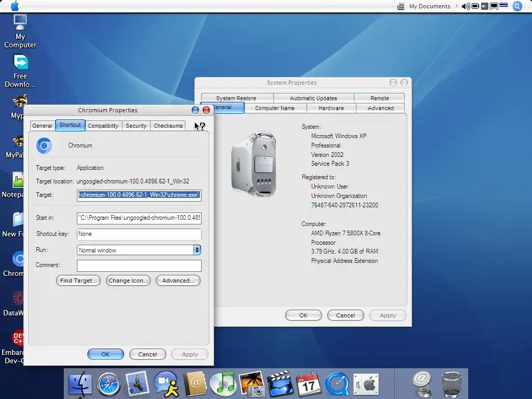
Task: Launch QuickTime Player from the dock
Action: click(337, 384)
